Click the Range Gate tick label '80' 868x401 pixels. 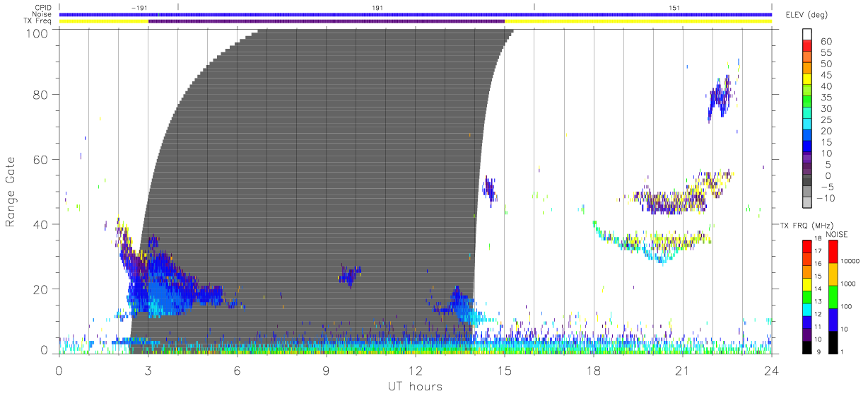(x=41, y=95)
